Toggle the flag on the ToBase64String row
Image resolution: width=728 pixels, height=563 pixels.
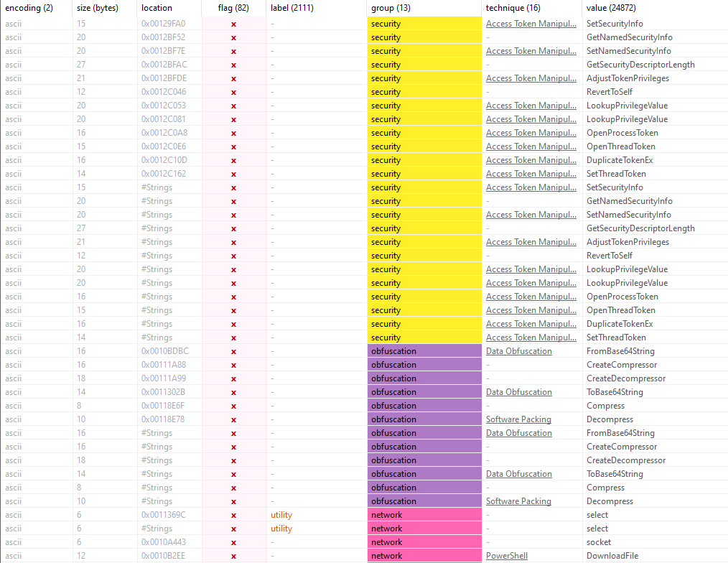pos(232,392)
